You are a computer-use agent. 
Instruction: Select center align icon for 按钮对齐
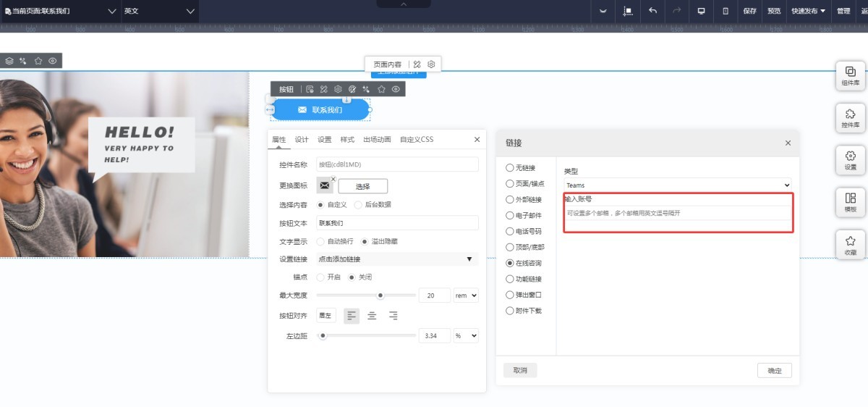tap(372, 316)
